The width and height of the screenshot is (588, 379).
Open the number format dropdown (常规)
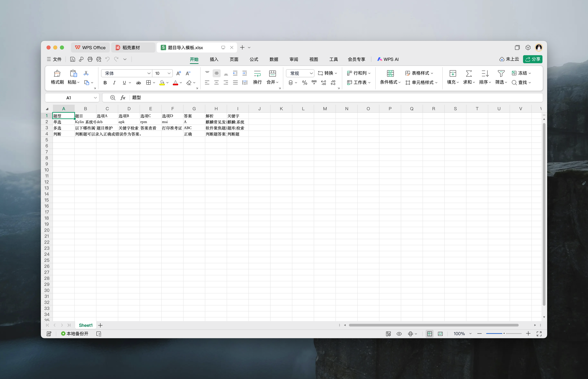[x=311, y=73]
